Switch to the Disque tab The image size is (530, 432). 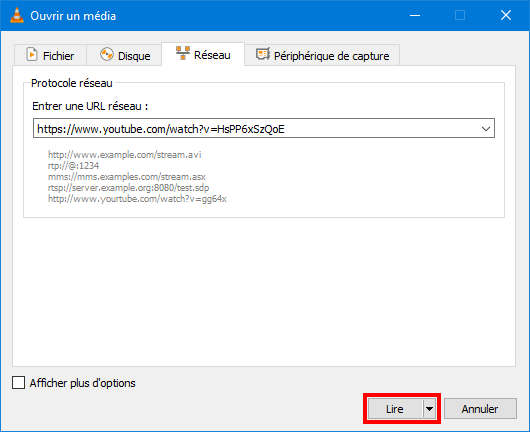coord(124,55)
